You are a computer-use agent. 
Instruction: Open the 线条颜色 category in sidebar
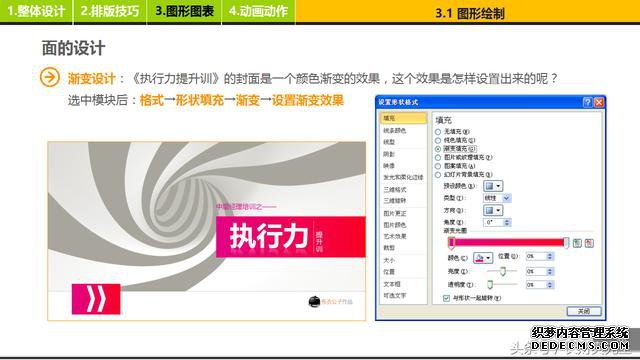click(x=395, y=131)
